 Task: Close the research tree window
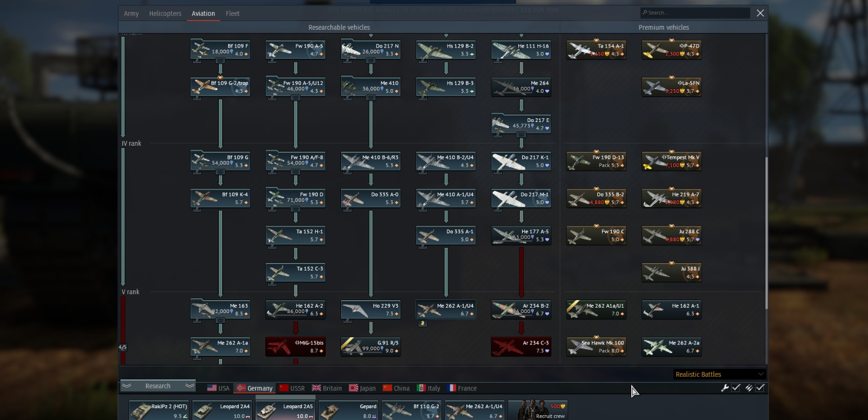760,13
